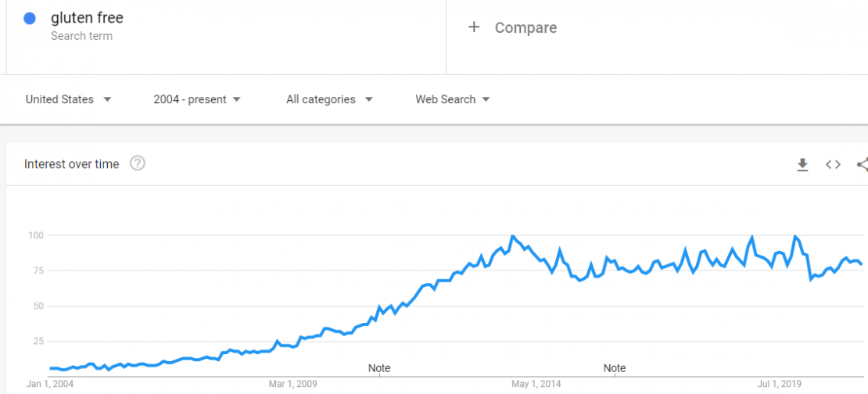Click the plus icon beside Compare

(x=474, y=27)
